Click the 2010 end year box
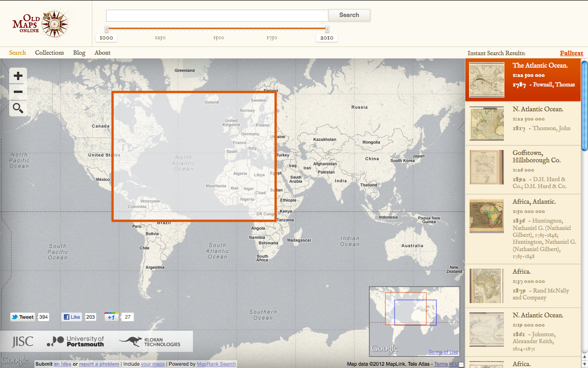The height and width of the screenshot is (368, 588). point(327,38)
